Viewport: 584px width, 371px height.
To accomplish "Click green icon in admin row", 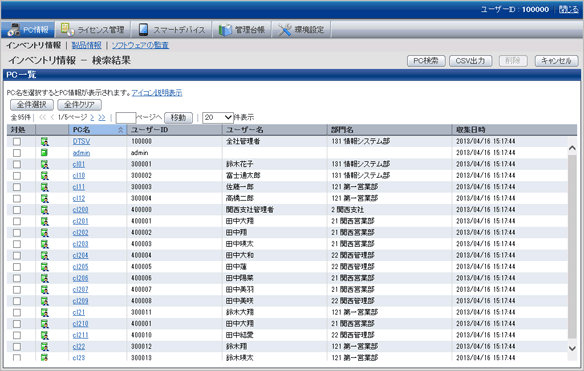I will point(44,153).
